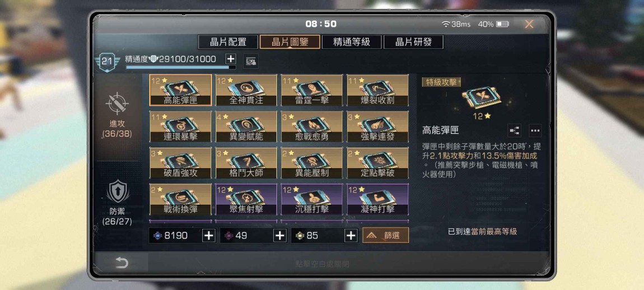
Task: Click the mastery progress bar
Action: tap(181, 67)
